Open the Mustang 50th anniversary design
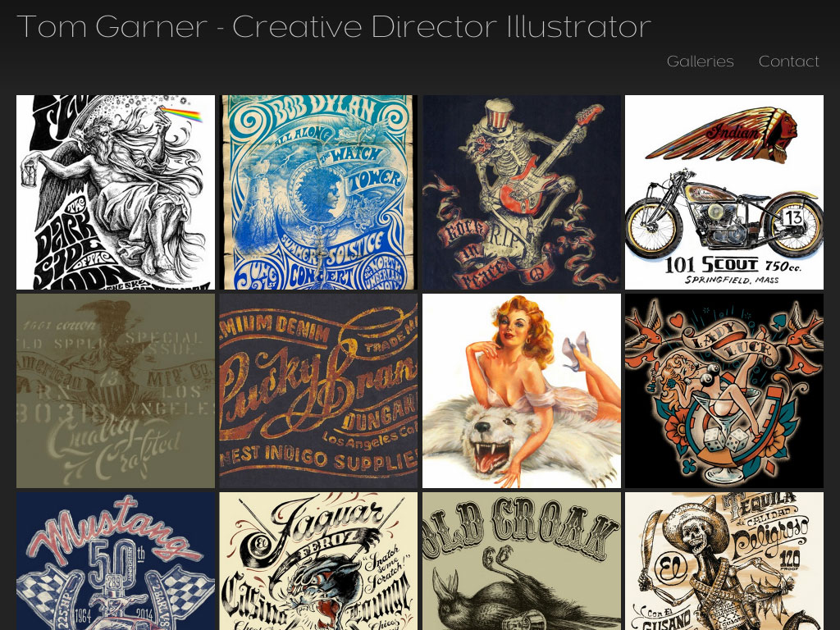 click(116, 561)
